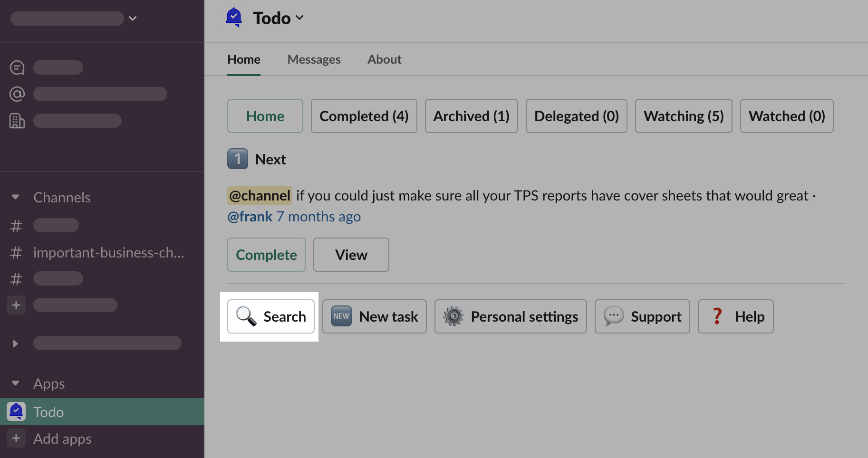Click the Help question mark button
The width and height of the screenshot is (868, 458).
coord(735,316)
